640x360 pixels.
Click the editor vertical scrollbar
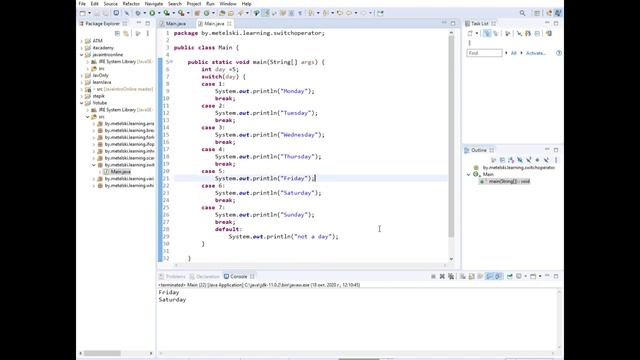451,137
